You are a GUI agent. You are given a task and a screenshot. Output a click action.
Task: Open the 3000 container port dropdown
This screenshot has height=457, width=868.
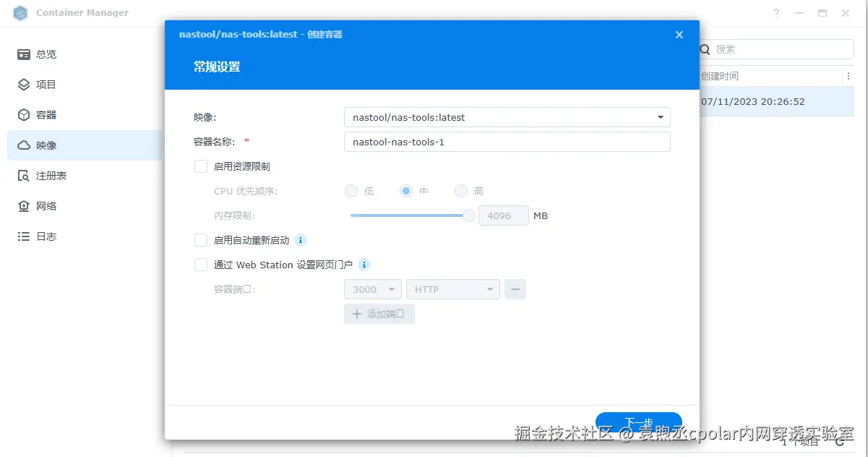(x=373, y=289)
